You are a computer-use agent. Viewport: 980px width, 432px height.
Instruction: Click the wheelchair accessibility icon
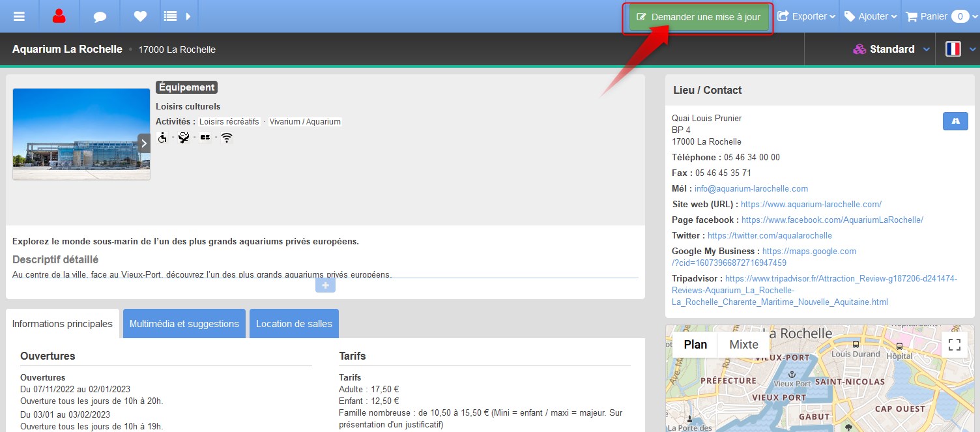click(162, 137)
